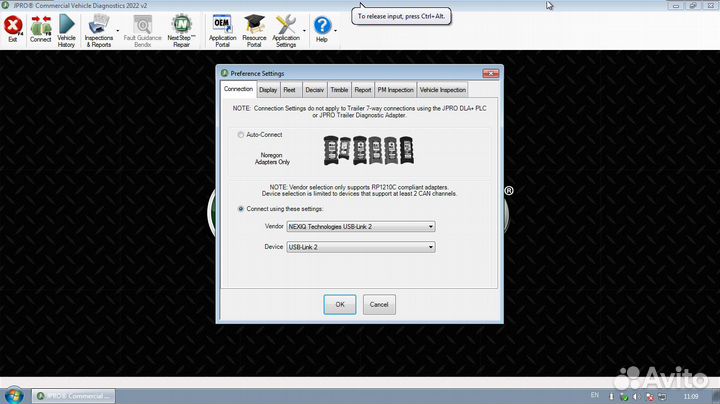Open the Vendor dropdown list
Image resolution: width=720 pixels, height=404 pixels.
click(361, 226)
